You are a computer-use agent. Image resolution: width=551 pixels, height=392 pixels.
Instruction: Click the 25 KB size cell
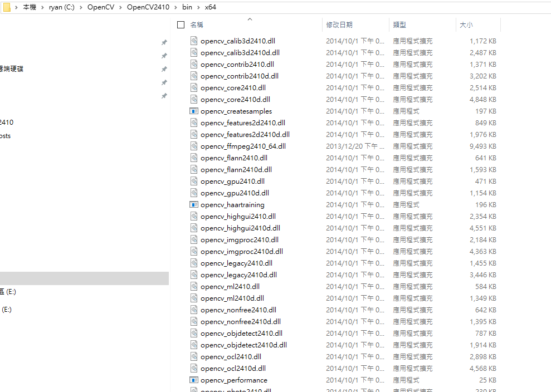pos(487,380)
